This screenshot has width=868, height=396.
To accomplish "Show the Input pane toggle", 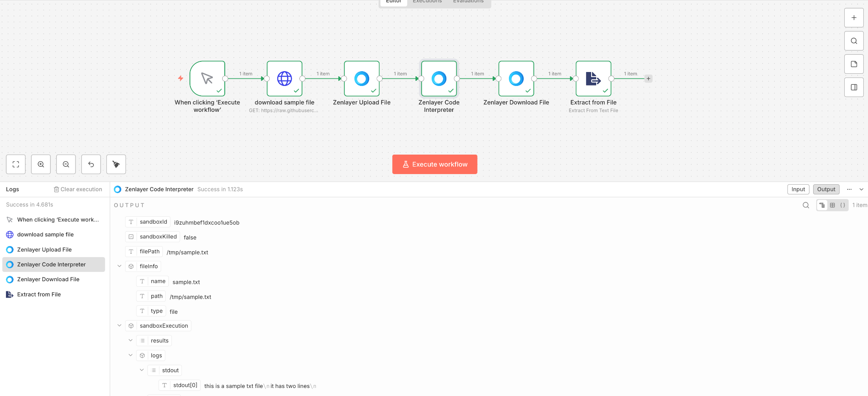I will [x=798, y=189].
